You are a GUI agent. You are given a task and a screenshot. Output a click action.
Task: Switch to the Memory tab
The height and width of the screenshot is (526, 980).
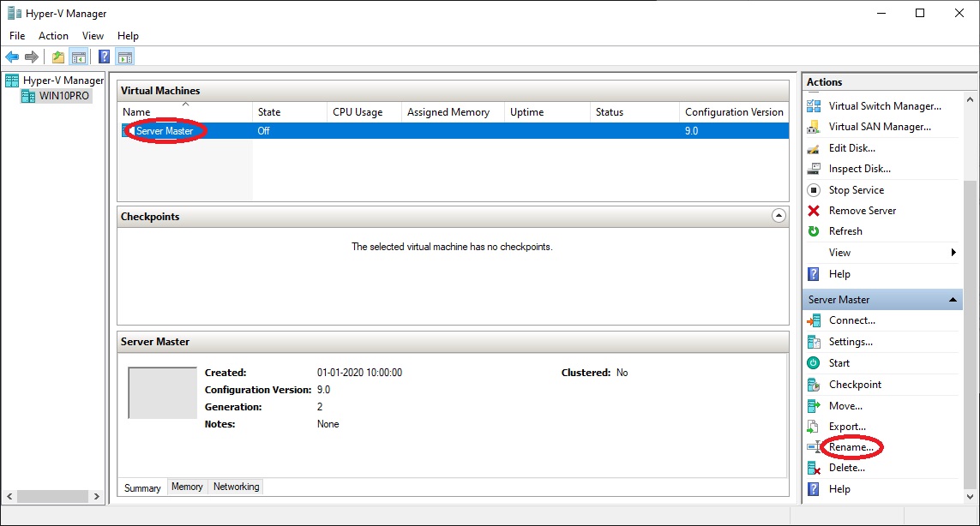187,487
